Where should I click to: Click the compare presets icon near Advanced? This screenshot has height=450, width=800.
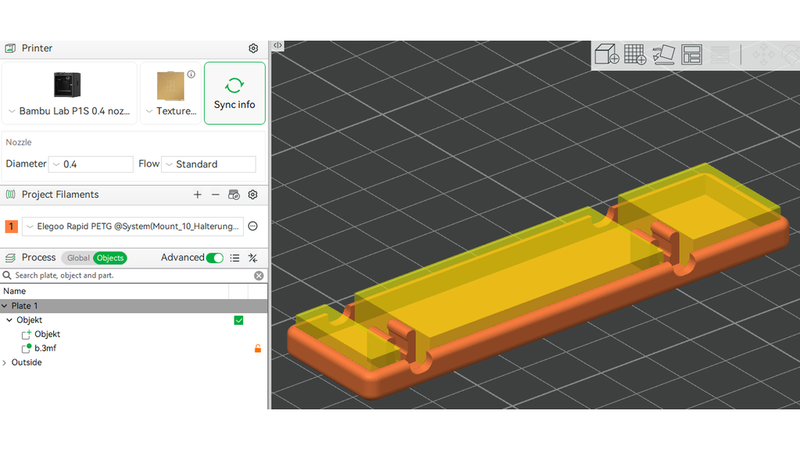(253, 258)
